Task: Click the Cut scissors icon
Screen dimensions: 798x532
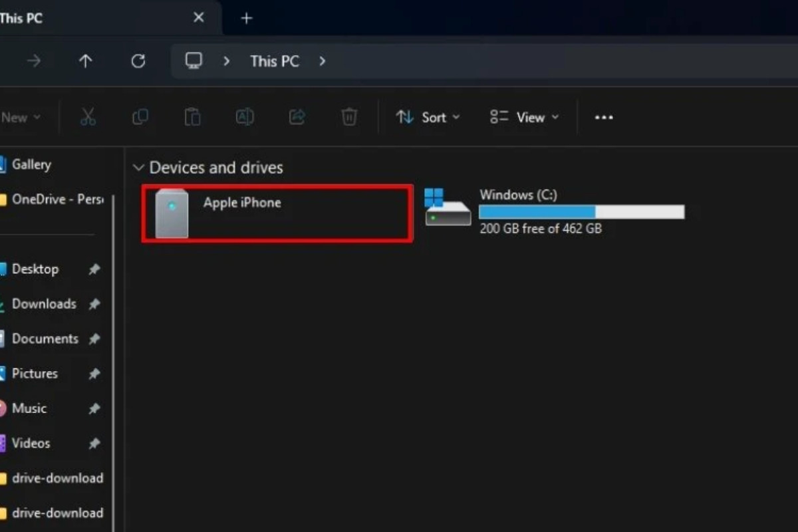Action: (x=88, y=118)
